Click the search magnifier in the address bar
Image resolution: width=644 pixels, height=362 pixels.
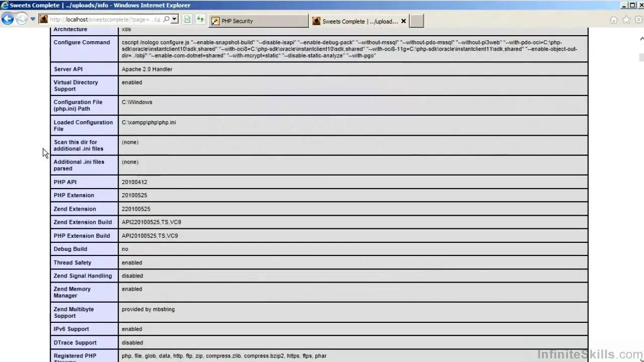(167, 20)
